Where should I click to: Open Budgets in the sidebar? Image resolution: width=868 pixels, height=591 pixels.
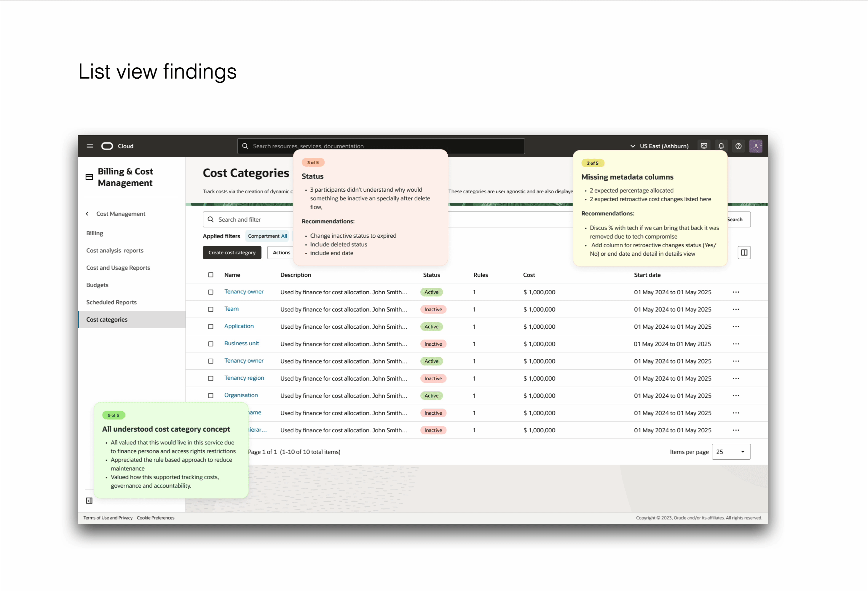[x=97, y=285]
